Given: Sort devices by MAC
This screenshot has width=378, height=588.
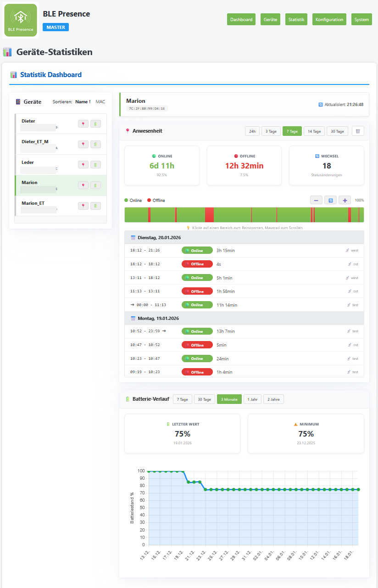Looking at the screenshot, I should [x=100, y=102].
